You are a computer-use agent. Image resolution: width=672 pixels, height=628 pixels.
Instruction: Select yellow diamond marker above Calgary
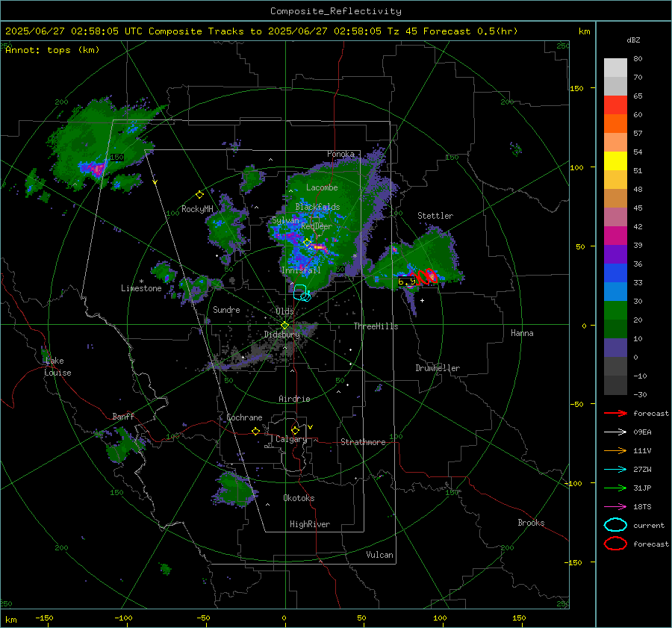click(x=295, y=430)
